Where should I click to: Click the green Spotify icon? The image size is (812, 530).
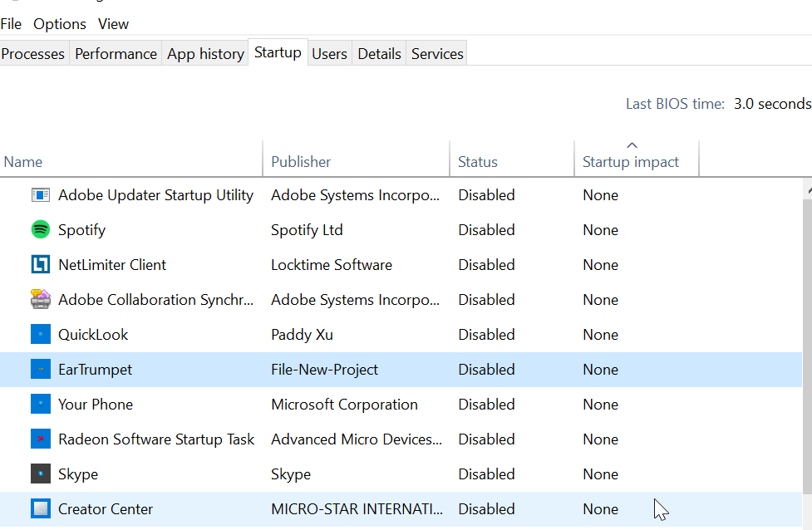click(x=41, y=229)
